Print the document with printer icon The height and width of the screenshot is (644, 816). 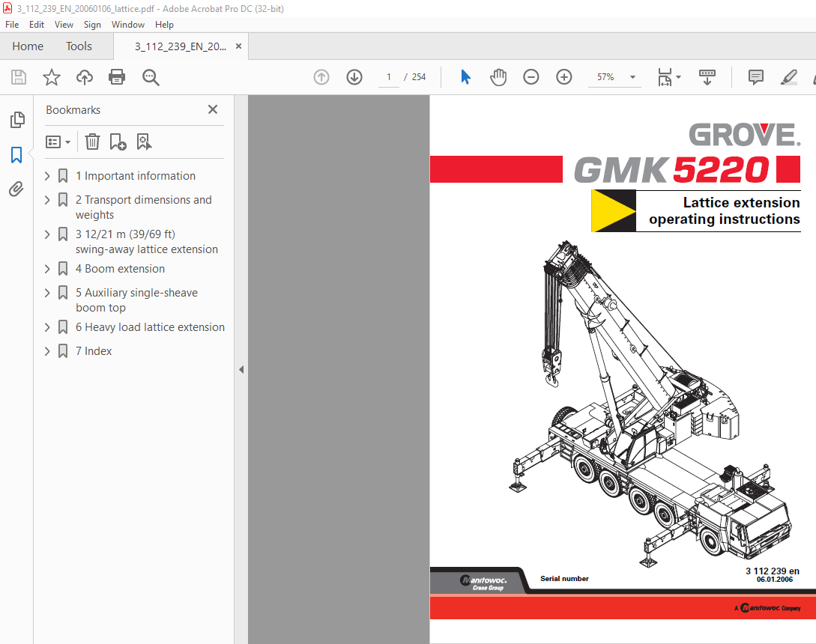(x=117, y=77)
